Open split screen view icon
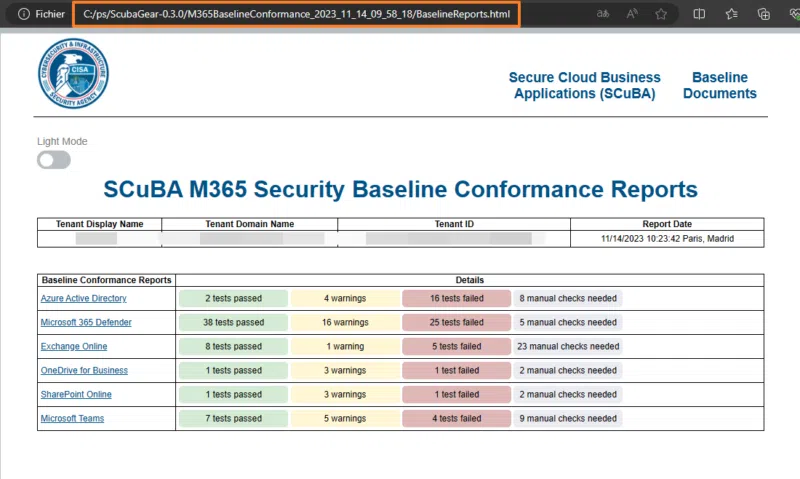This screenshot has width=800, height=479. click(x=699, y=15)
